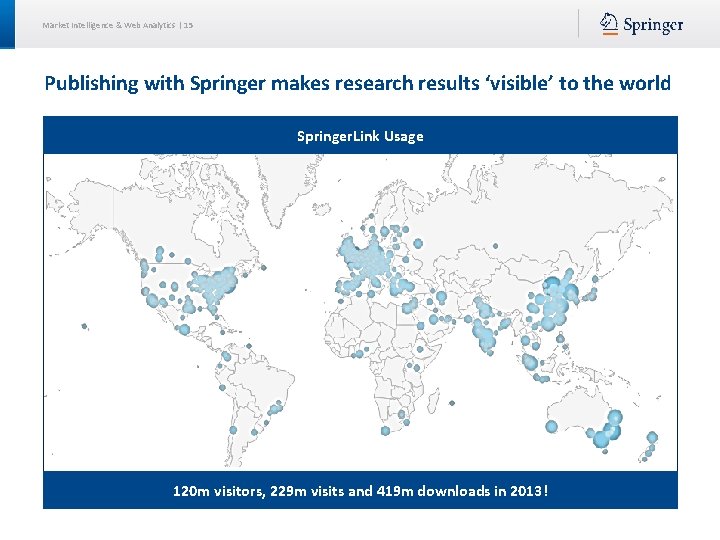Click the 'SpringerLink Usage' banner heading

[x=360, y=136]
